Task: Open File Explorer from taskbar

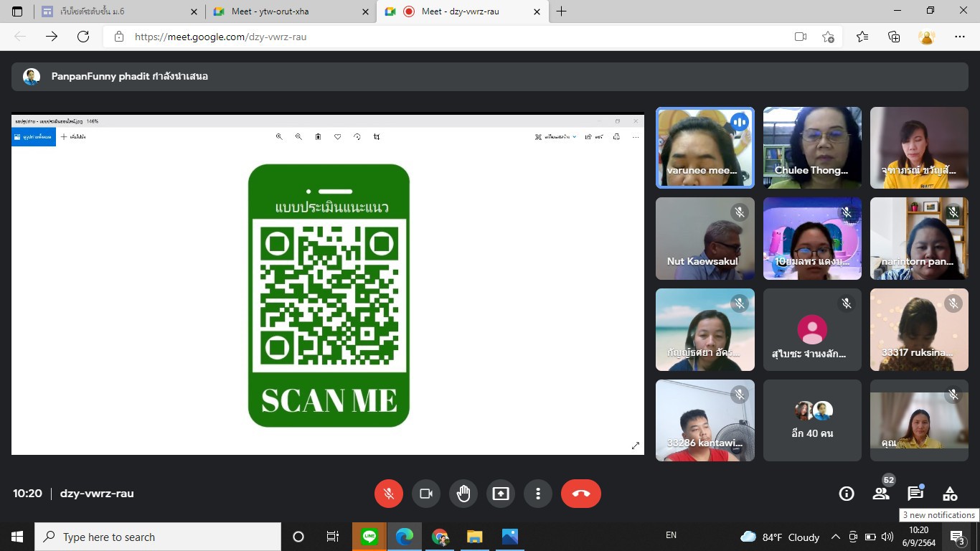Action: point(474,537)
